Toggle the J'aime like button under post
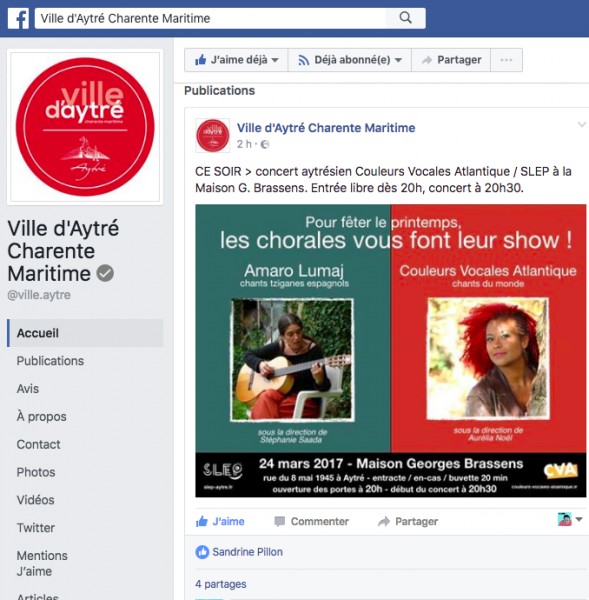 coord(220,522)
